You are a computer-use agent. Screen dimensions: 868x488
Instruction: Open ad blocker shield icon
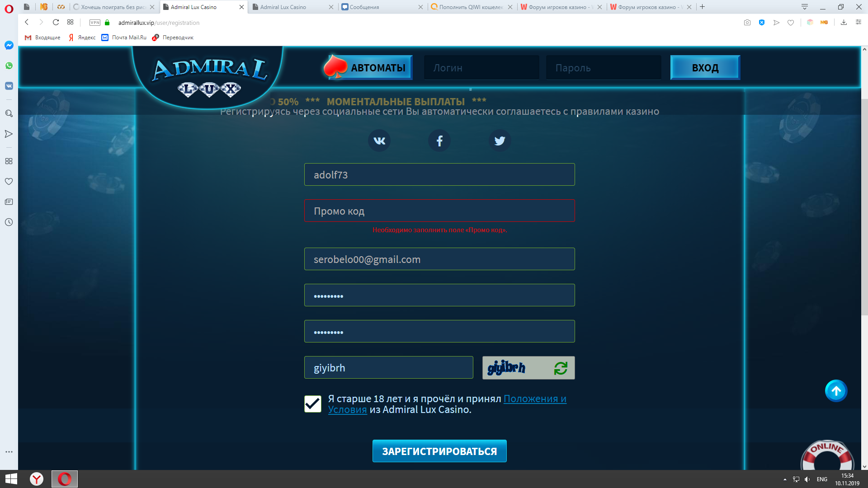(x=762, y=23)
